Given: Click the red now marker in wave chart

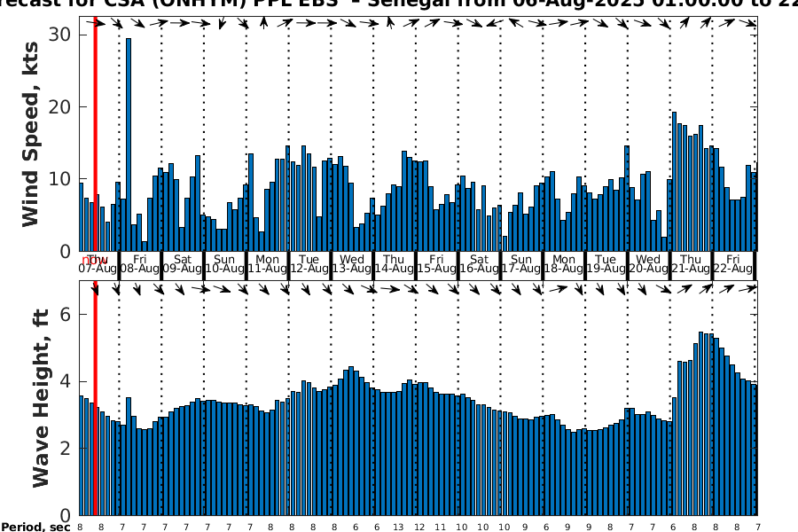Looking at the screenshot, I should pos(95,398).
